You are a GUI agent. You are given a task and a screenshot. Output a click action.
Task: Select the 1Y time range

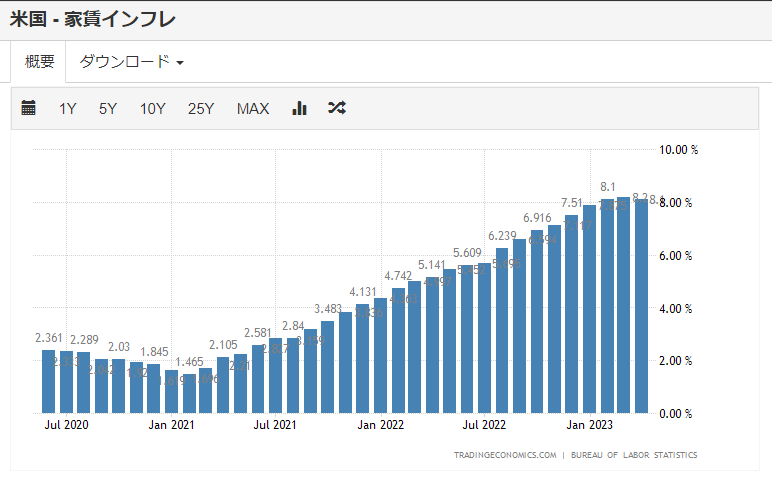[x=68, y=109]
